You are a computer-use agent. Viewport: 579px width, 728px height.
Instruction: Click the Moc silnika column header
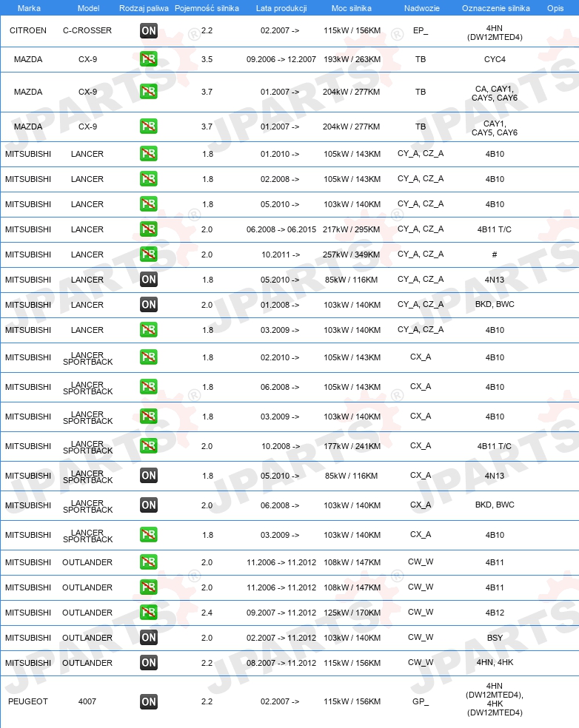point(351,8)
